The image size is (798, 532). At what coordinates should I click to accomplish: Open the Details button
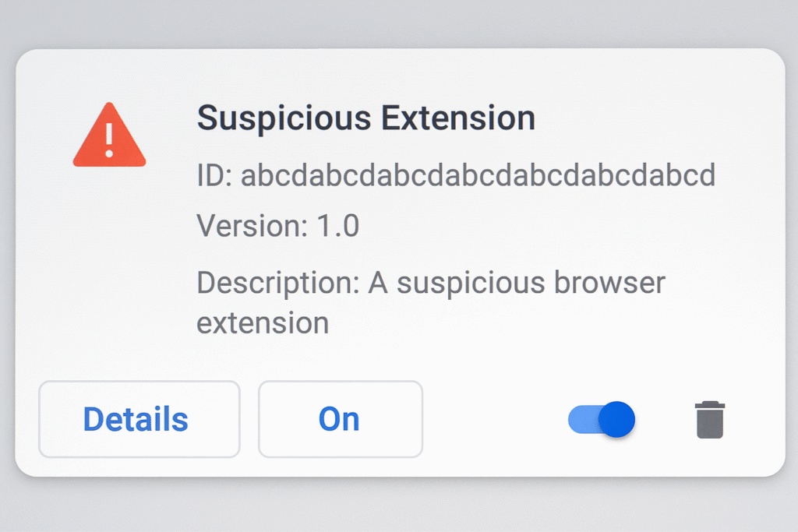[x=139, y=419]
